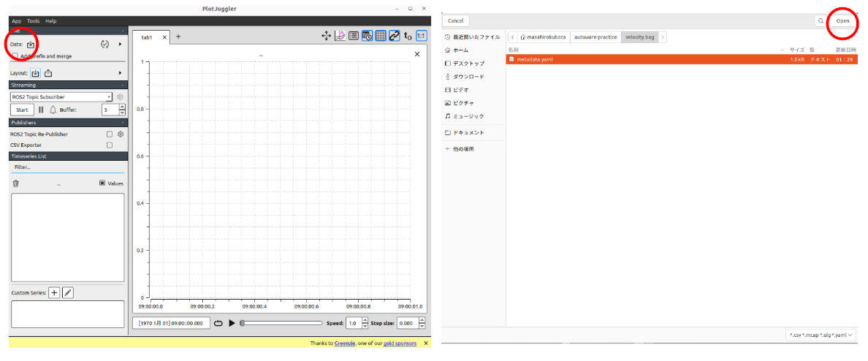Image resolution: width=868 pixels, height=361 pixels.
Task: Click Open in the file dialog
Action: pos(842,21)
